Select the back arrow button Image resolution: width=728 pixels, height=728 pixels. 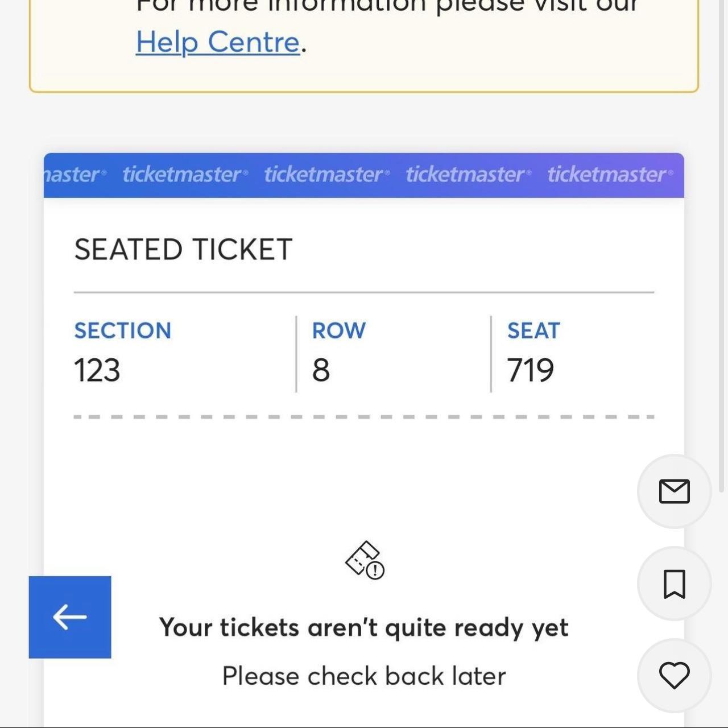click(69, 617)
